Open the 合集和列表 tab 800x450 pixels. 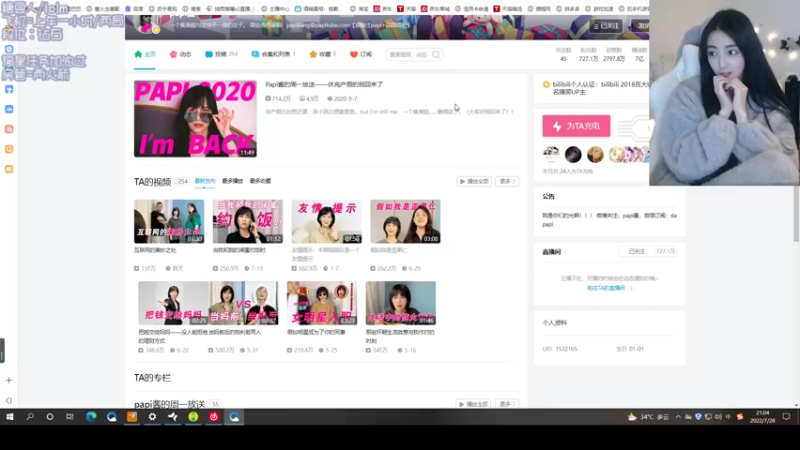coord(273,54)
